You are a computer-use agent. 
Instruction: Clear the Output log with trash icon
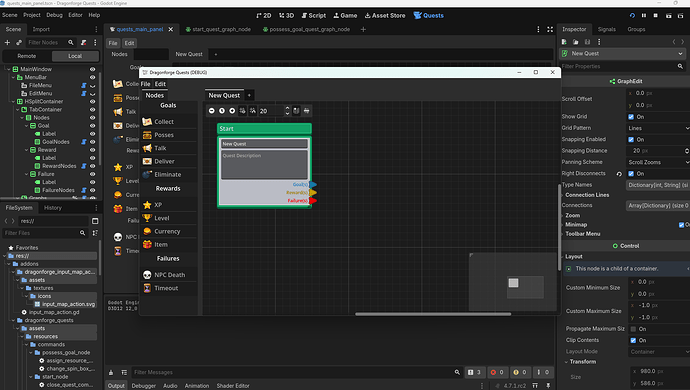pos(111,372)
